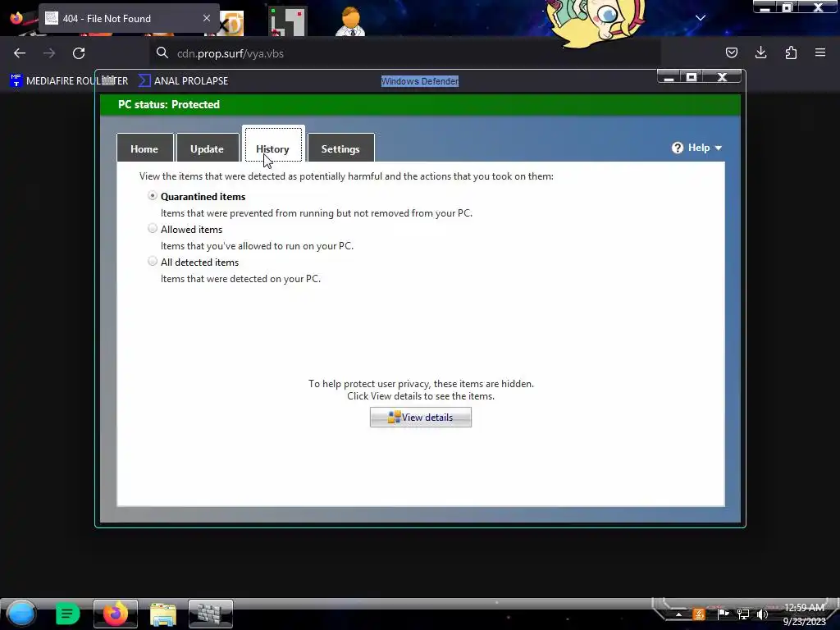Click 'Items that you've allowed to run' text
Viewport: 840px width, 630px height.
point(257,246)
